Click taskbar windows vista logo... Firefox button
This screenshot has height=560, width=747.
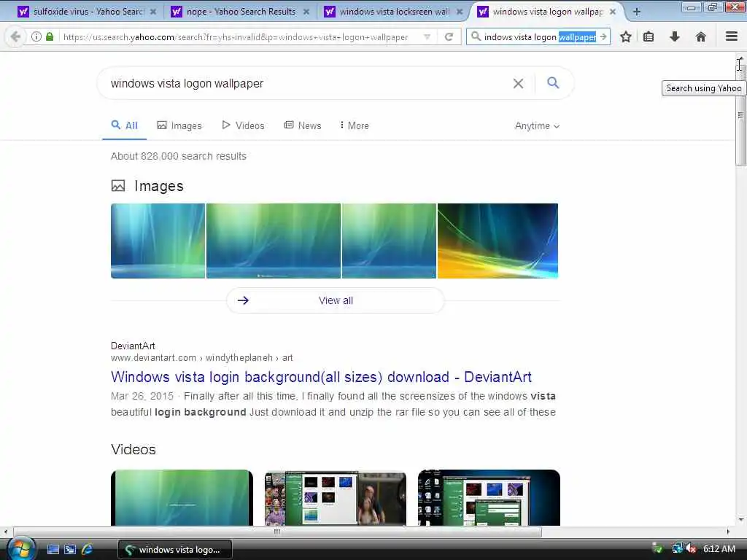tap(175, 550)
